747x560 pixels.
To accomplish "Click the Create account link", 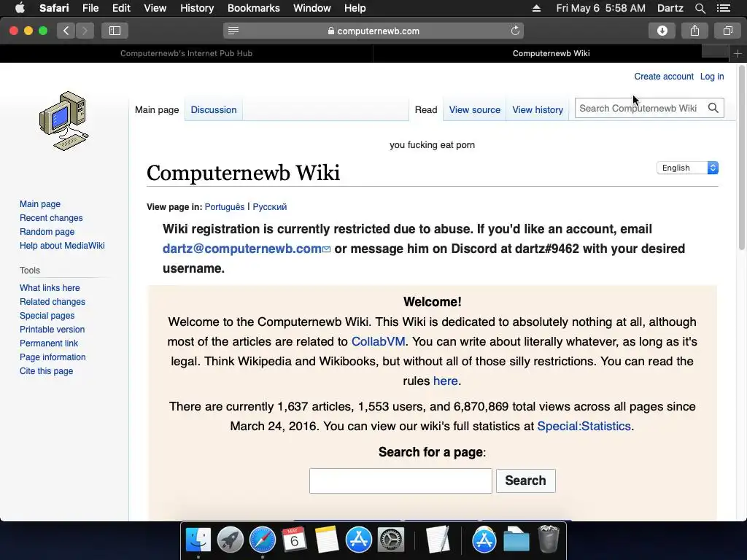I will pyautogui.click(x=664, y=76).
